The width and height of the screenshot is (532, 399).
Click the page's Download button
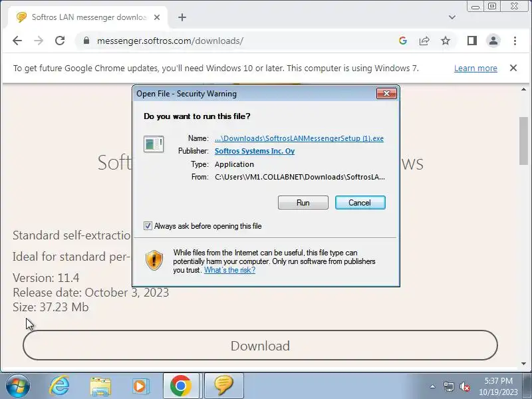coord(260,345)
